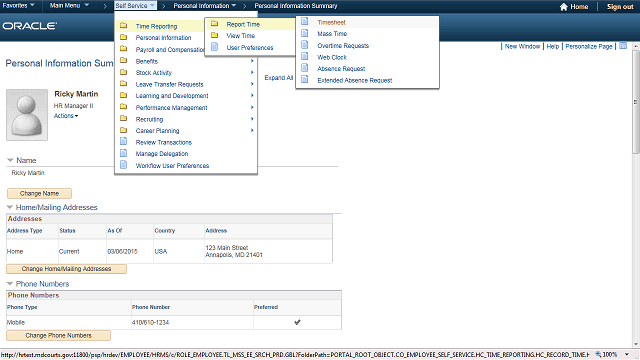
Task: Click Personal Information Summary breadcrumb
Action: tap(296, 6)
